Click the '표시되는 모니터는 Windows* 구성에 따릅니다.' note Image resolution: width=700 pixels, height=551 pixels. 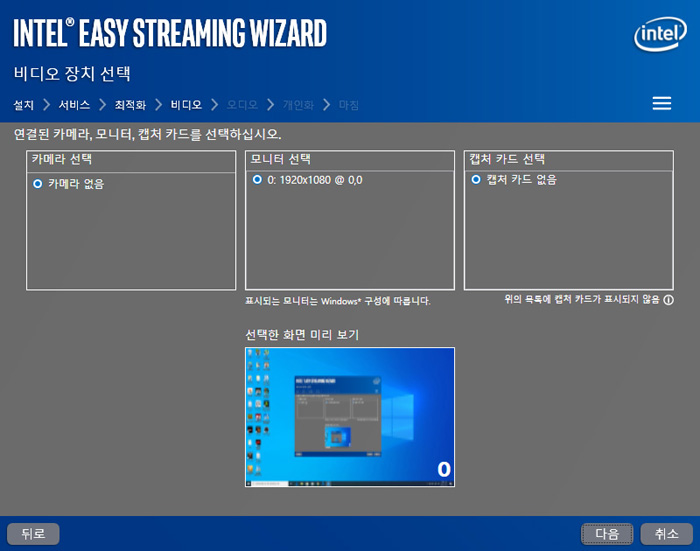coord(338,301)
